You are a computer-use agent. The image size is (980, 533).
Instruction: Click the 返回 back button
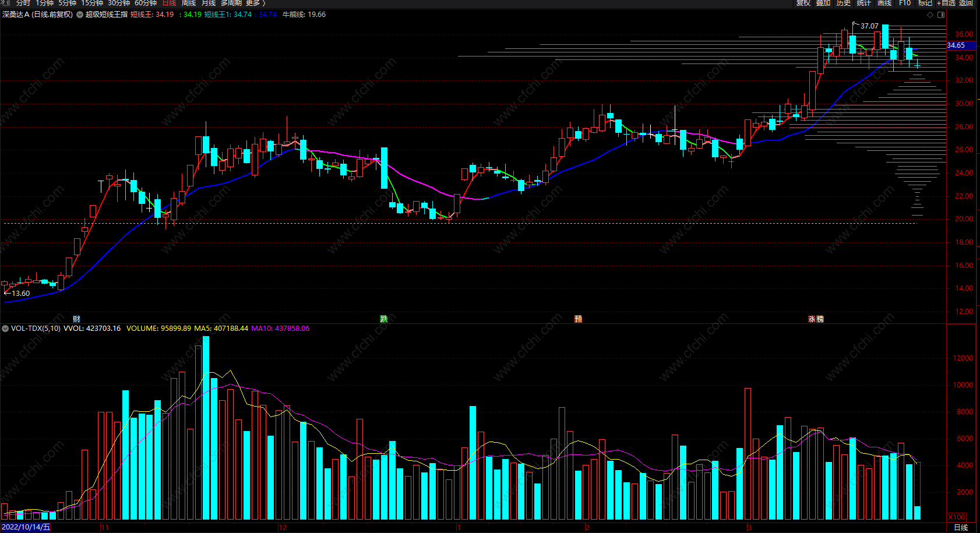click(x=966, y=3)
